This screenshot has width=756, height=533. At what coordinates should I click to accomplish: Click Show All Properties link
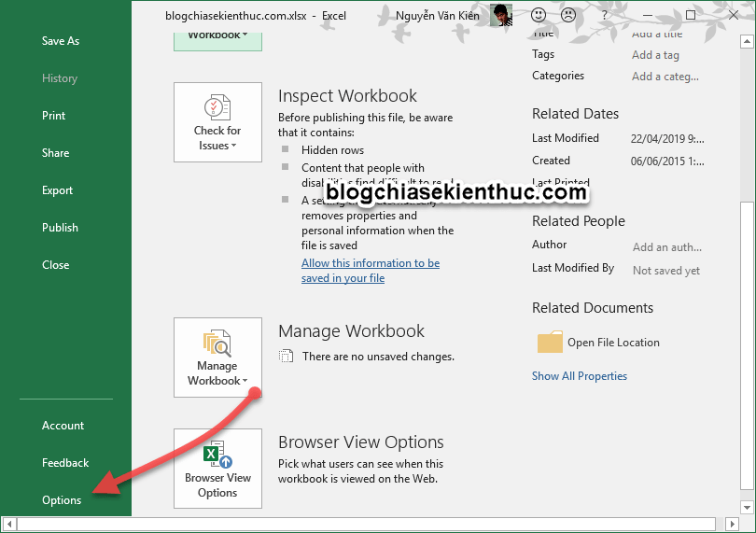579,376
